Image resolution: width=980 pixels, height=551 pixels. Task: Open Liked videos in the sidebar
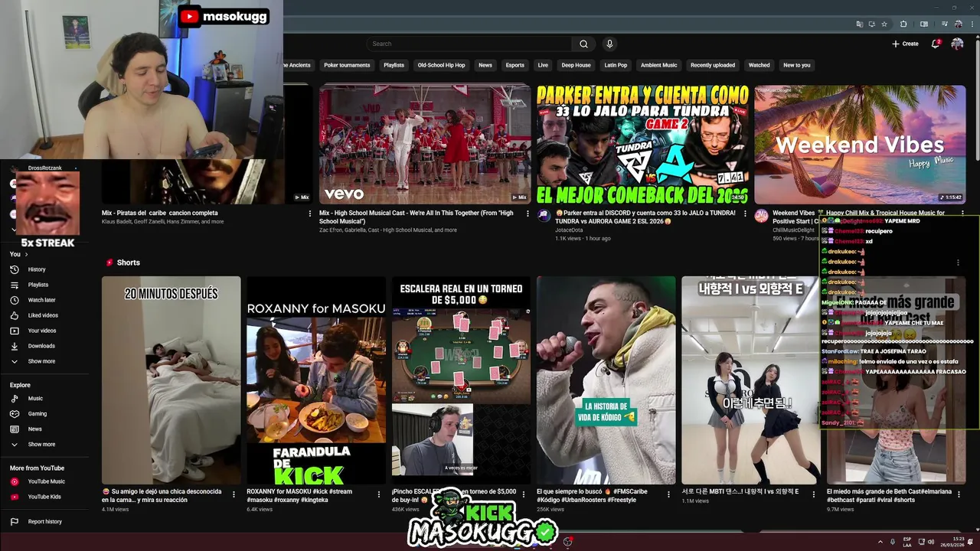(43, 315)
